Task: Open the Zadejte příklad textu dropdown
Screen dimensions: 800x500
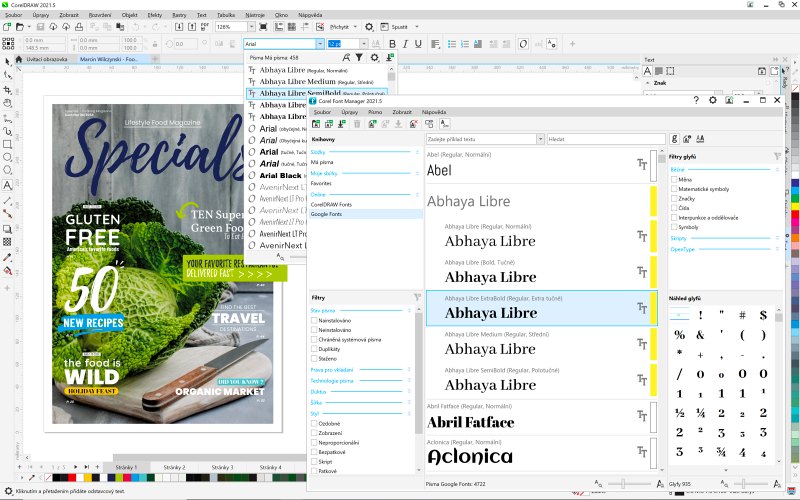Action: (x=540, y=139)
